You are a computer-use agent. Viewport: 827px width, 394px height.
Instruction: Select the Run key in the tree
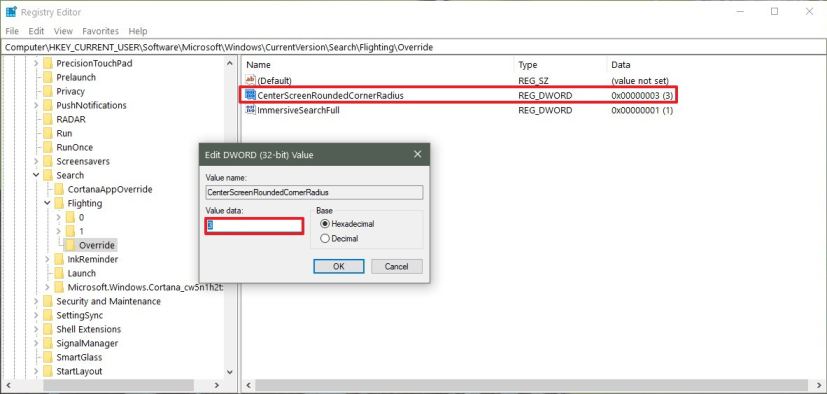[64, 133]
